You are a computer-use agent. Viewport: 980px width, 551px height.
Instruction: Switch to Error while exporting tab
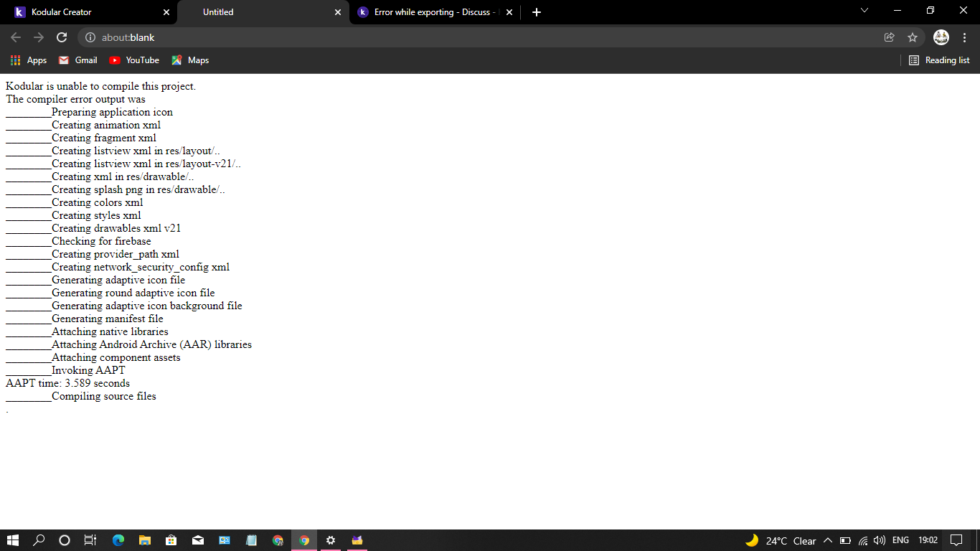tap(430, 12)
